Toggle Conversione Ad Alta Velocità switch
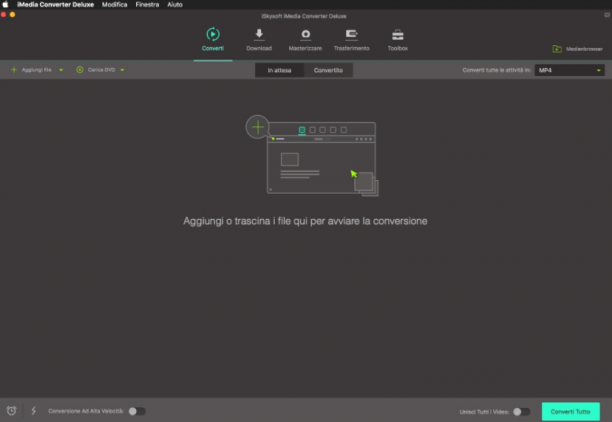Image resolution: width=612 pixels, height=422 pixels. point(137,411)
